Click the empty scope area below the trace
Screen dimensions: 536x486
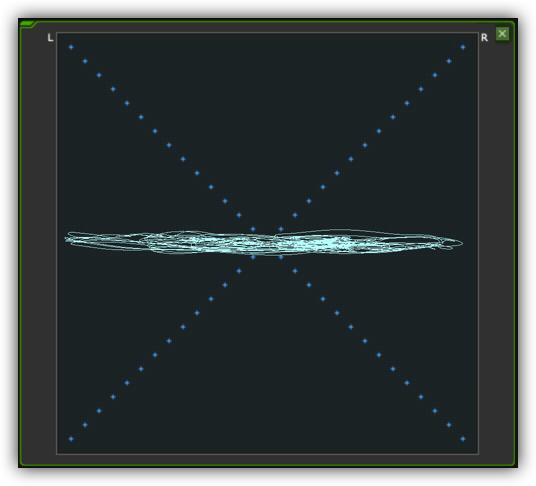tap(267, 359)
